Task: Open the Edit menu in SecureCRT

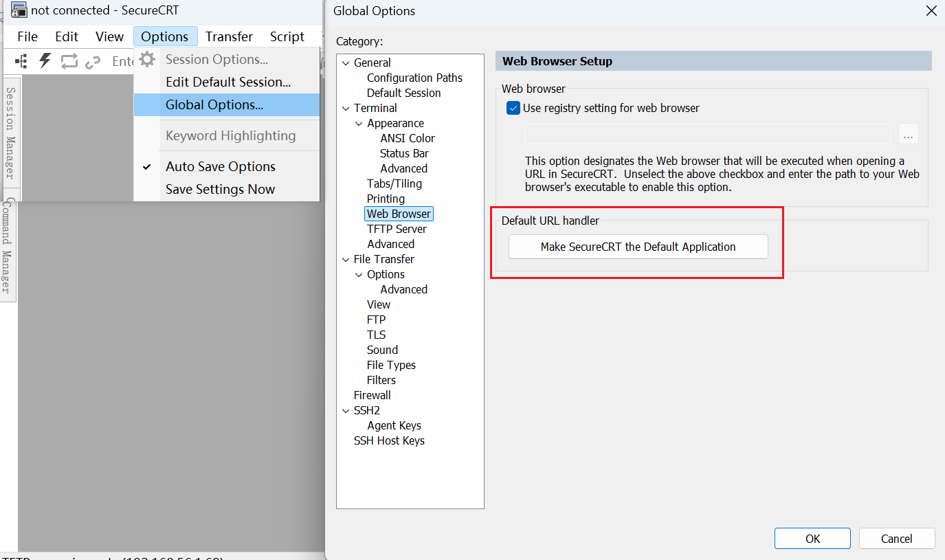Action: tap(67, 36)
